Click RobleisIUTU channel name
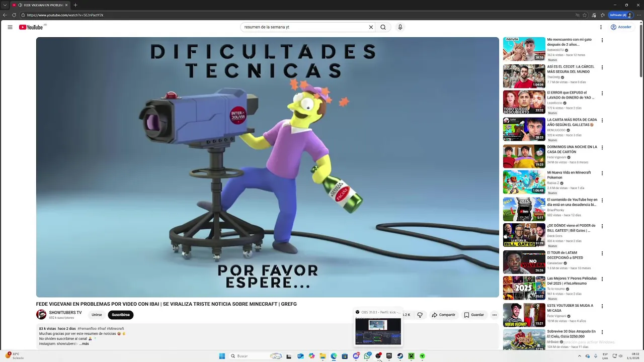 [555, 50]
